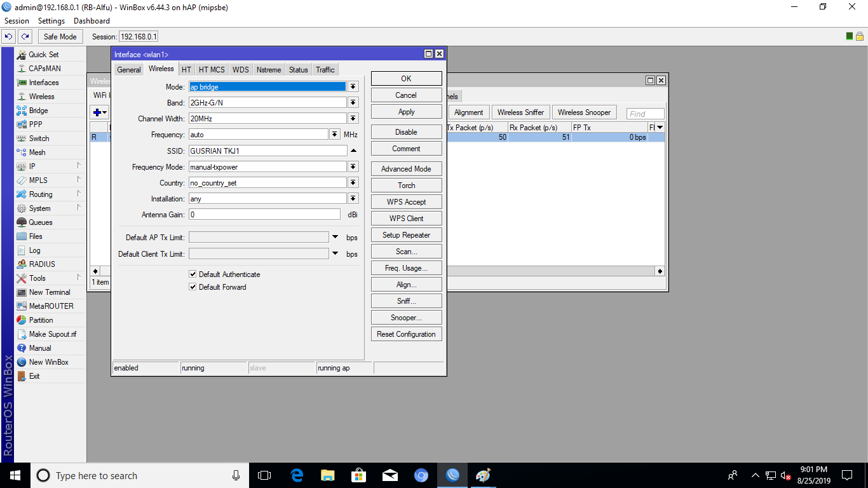
Task: Toggle Default Authenticate checkbox
Action: (193, 274)
